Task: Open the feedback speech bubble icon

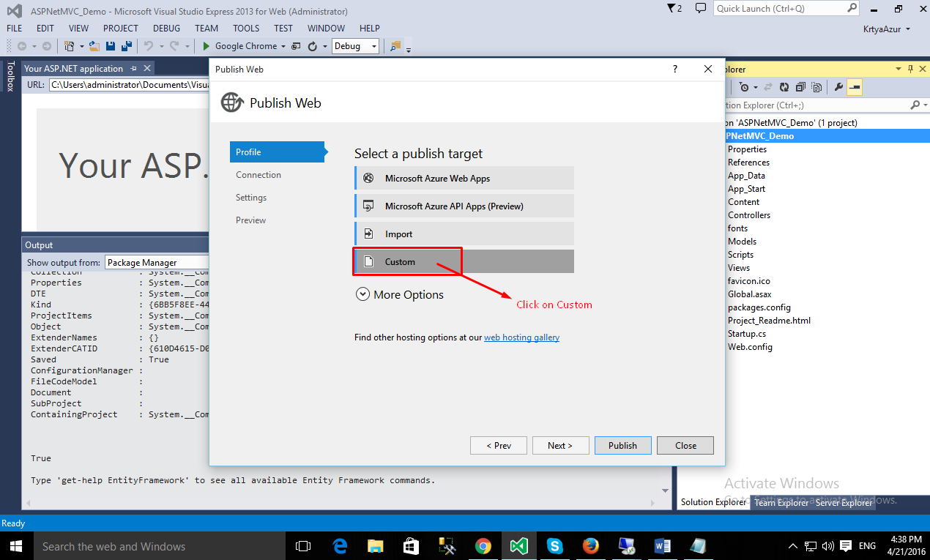Action: 701,9
